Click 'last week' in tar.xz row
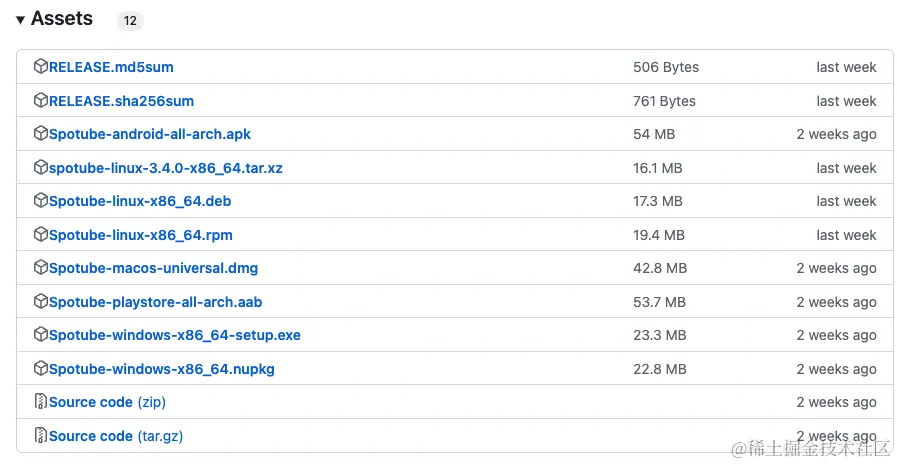 (846, 168)
